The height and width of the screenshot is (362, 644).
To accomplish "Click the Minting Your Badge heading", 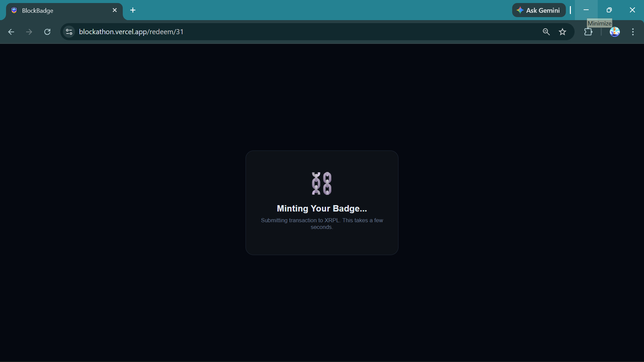I will coord(322,208).
